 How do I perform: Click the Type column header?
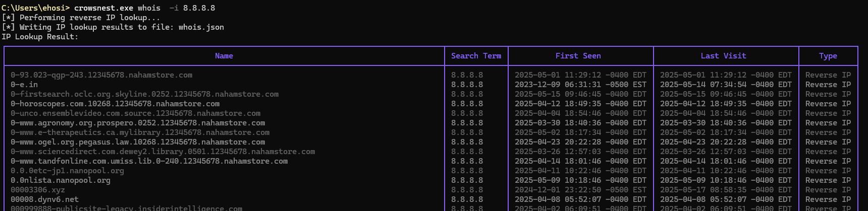coord(828,56)
